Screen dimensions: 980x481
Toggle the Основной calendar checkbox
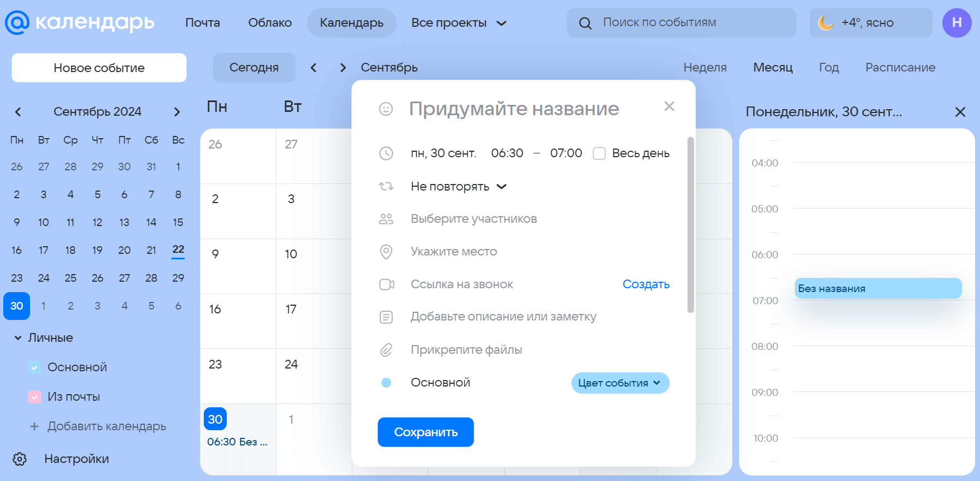(34, 367)
